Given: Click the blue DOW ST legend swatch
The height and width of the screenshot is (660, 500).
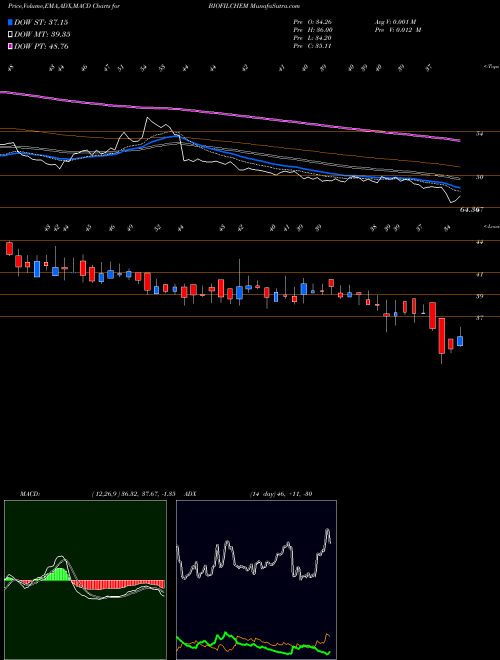Looking at the screenshot, I should tap(11, 22).
